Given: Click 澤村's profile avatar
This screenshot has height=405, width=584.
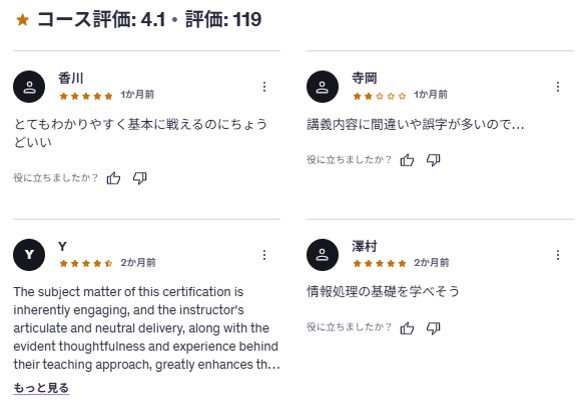Looking at the screenshot, I should click(x=323, y=255).
